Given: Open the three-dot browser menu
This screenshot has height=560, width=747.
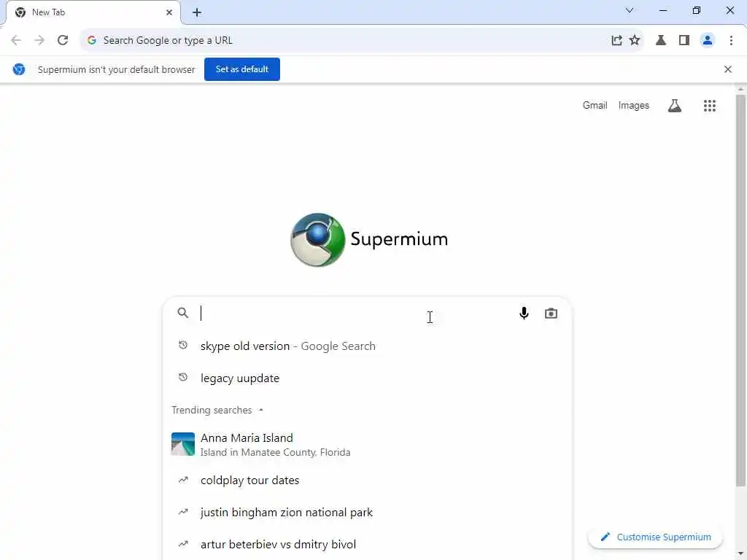Looking at the screenshot, I should pyautogui.click(x=731, y=41).
